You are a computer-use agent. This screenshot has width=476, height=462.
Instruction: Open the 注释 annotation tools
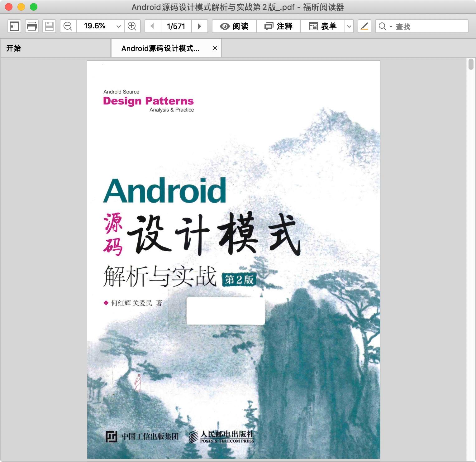[278, 26]
